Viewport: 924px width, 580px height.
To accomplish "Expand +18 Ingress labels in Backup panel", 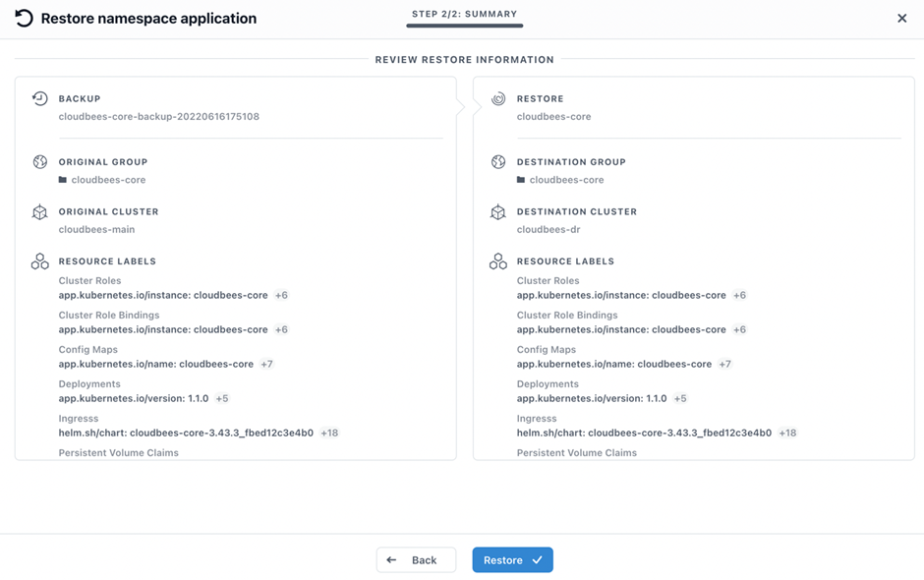I will pos(329,433).
